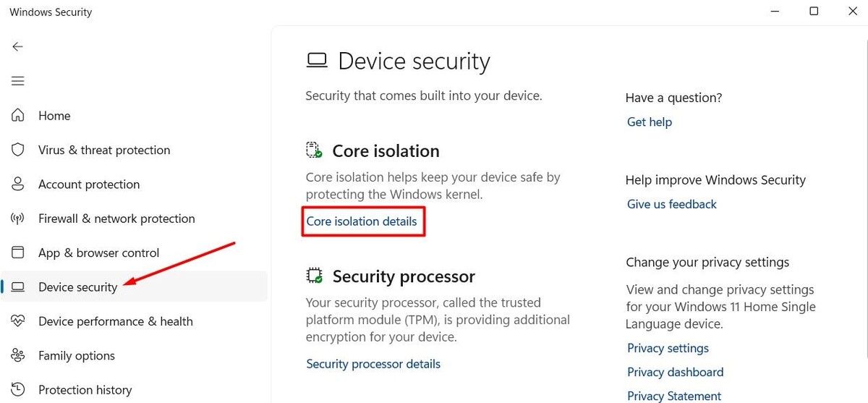The height and width of the screenshot is (403, 868).
Task: Select Device security in the sidebar
Action: tap(77, 287)
